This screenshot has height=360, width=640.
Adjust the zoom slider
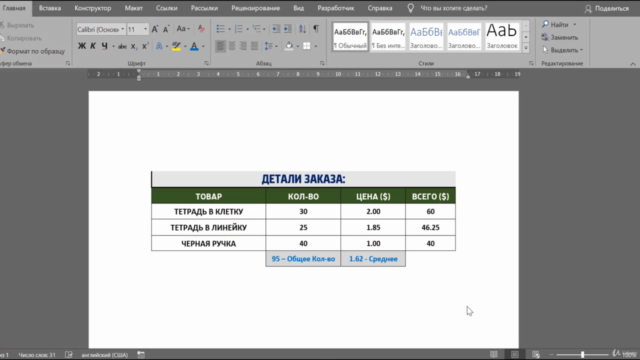pyautogui.click(x=582, y=355)
